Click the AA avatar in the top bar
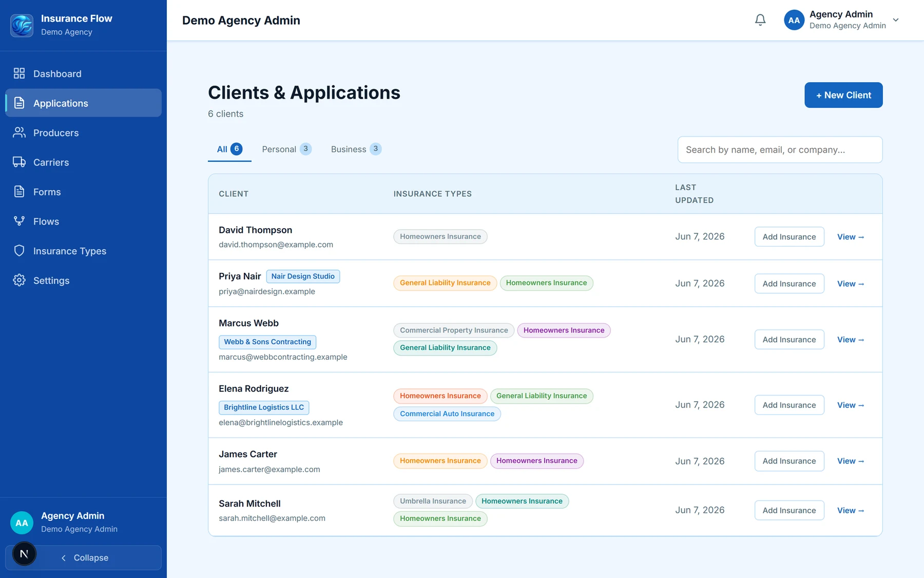The height and width of the screenshot is (578, 924). (x=794, y=20)
